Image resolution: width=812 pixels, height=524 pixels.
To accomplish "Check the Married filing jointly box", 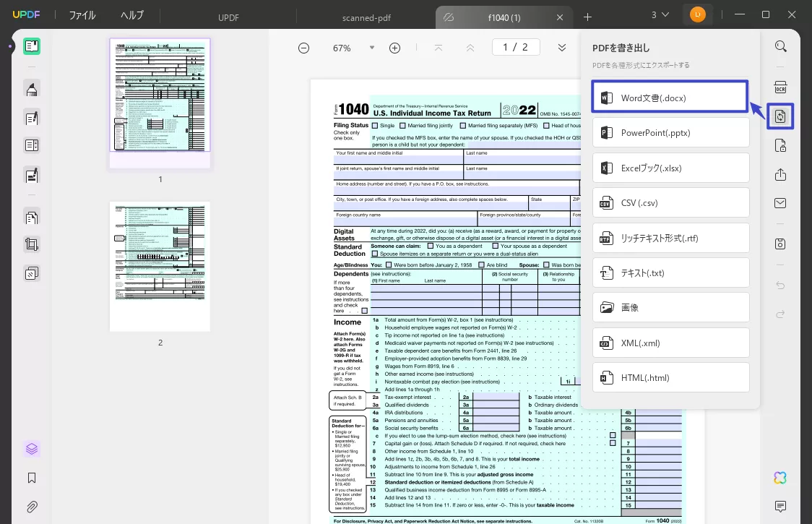I will [402, 126].
